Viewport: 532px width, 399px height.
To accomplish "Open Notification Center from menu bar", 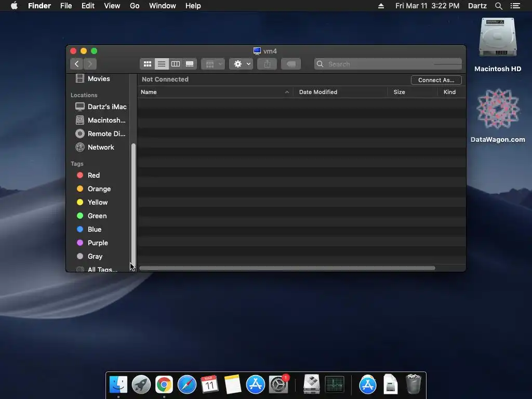I will (515, 6).
